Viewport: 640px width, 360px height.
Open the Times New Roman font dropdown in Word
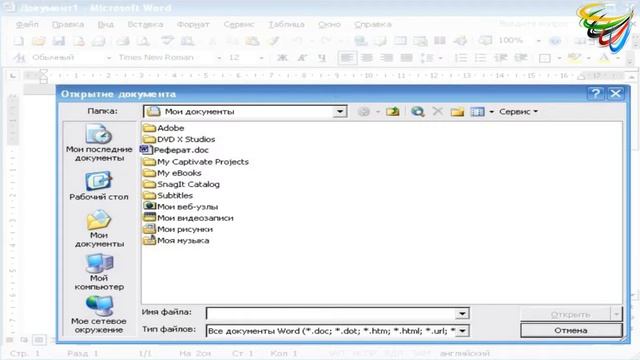pos(219,58)
